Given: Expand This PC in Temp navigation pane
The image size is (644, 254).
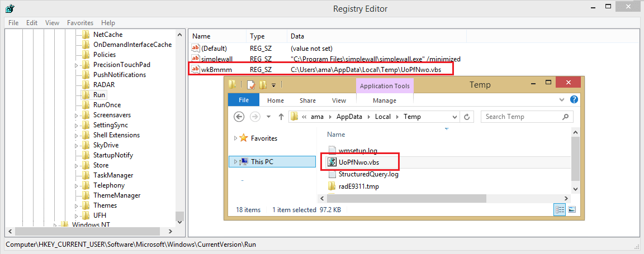Looking at the screenshot, I should click(235, 162).
